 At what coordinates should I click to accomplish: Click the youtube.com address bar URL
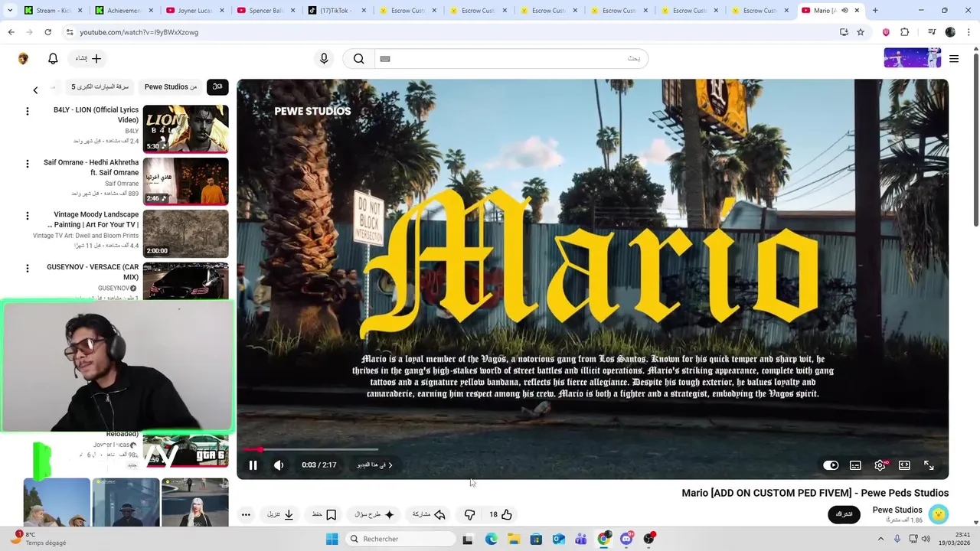coord(139,32)
